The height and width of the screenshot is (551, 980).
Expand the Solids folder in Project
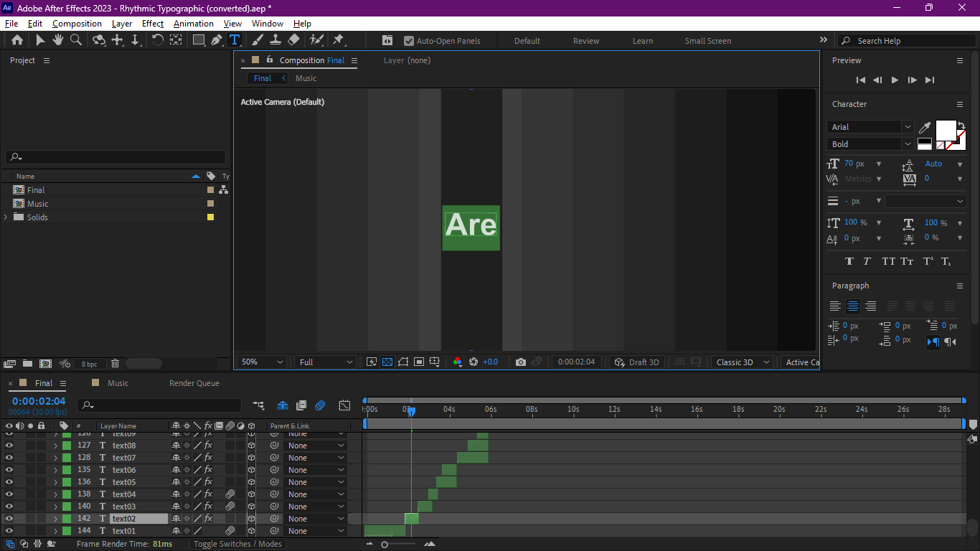click(6, 217)
